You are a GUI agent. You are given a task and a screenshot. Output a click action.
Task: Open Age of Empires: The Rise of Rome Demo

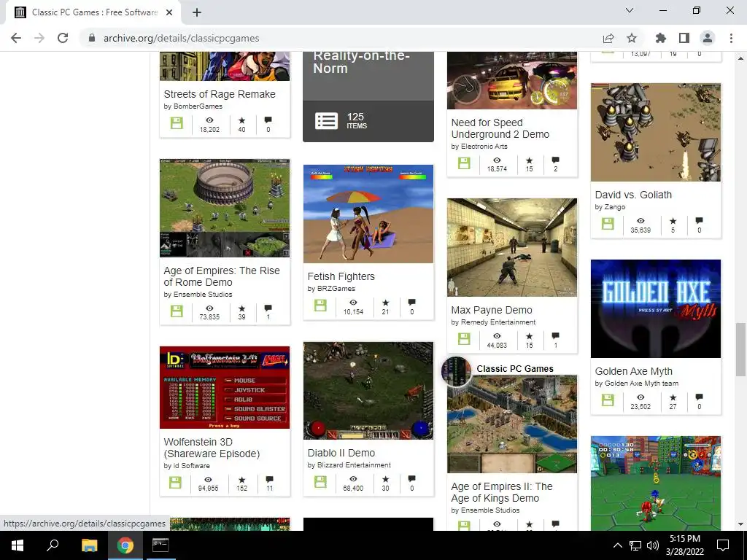(222, 276)
